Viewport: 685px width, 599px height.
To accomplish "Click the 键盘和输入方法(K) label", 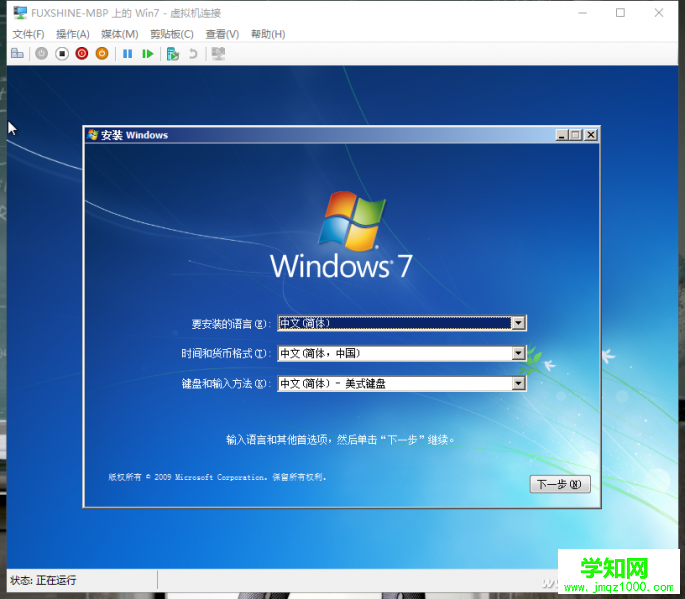I will coord(224,384).
